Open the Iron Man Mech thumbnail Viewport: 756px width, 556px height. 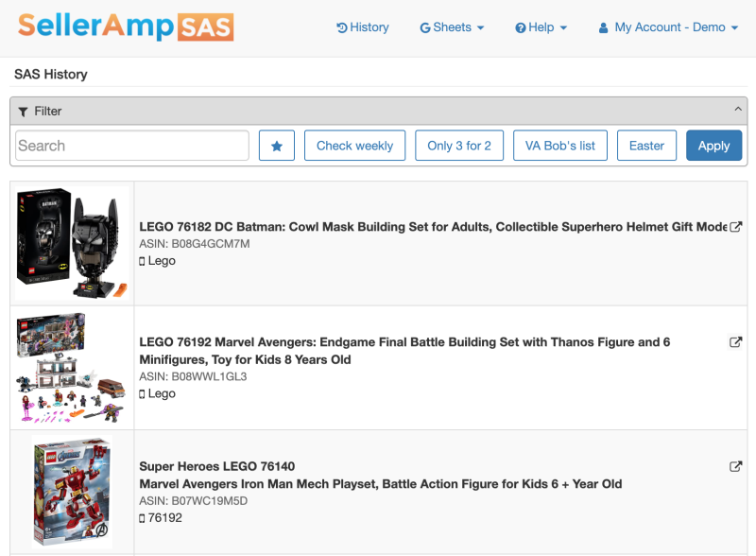point(72,492)
